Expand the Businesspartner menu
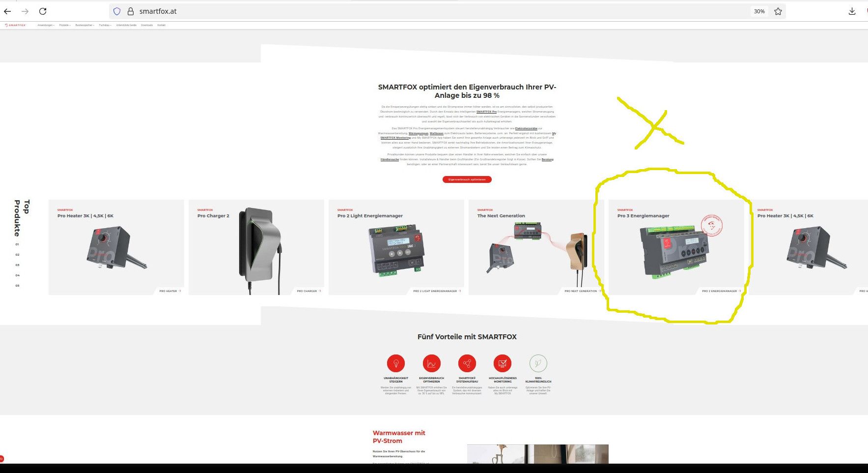The width and height of the screenshot is (868, 473). [85, 25]
